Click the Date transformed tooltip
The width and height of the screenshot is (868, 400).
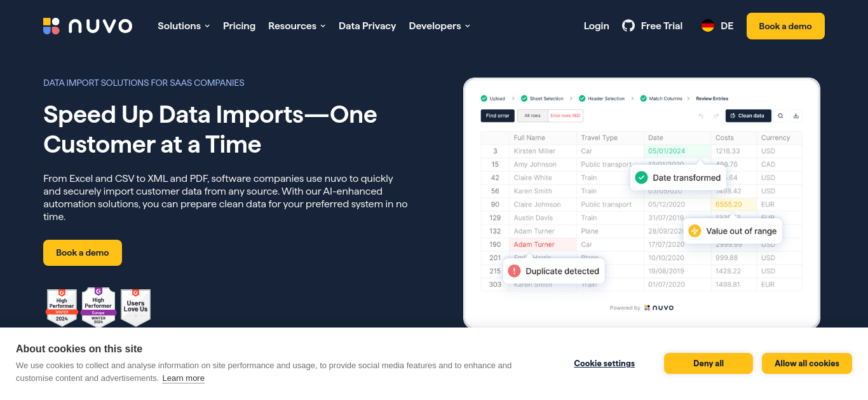(x=678, y=177)
